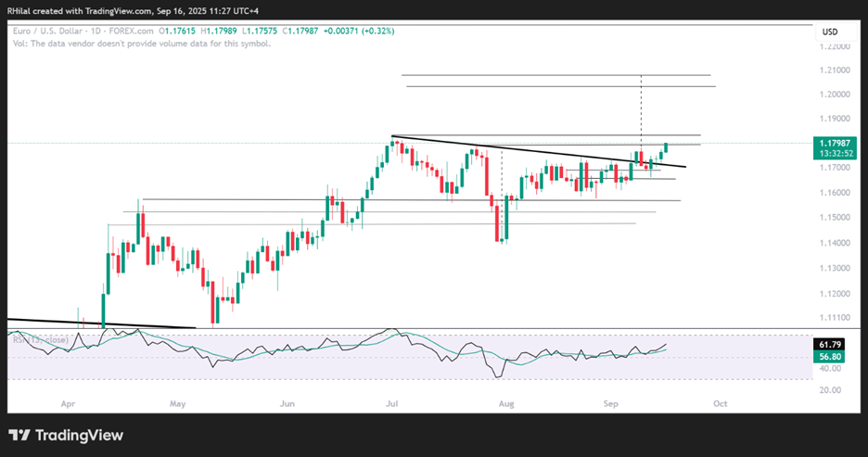Select the descending trendline from July high
868x457 pixels.
[x=519, y=151]
